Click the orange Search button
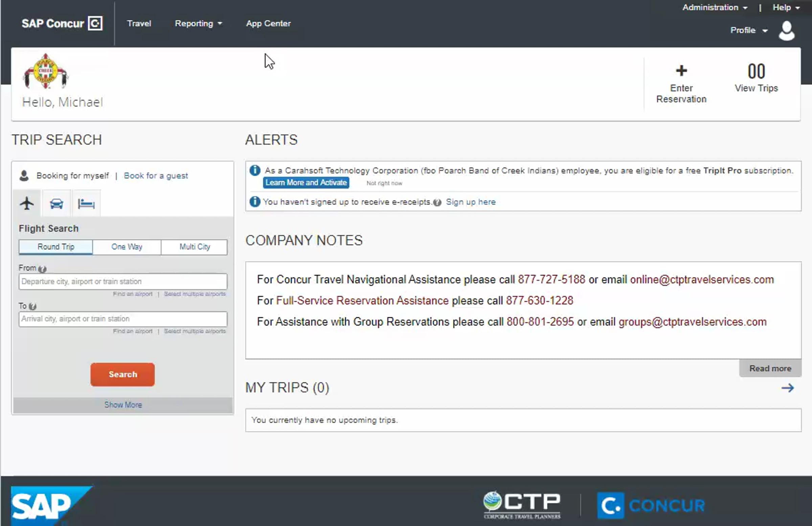This screenshot has width=812, height=526. click(122, 374)
